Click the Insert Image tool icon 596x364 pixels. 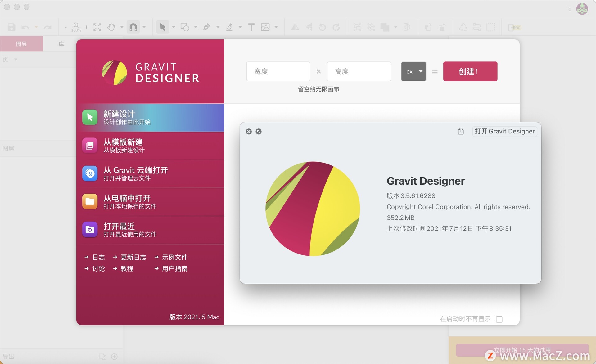click(265, 27)
